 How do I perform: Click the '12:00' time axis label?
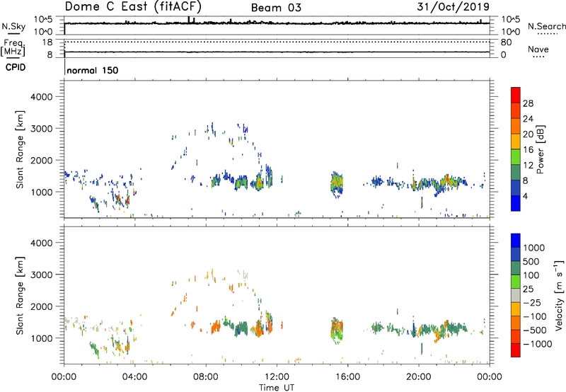click(277, 377)
